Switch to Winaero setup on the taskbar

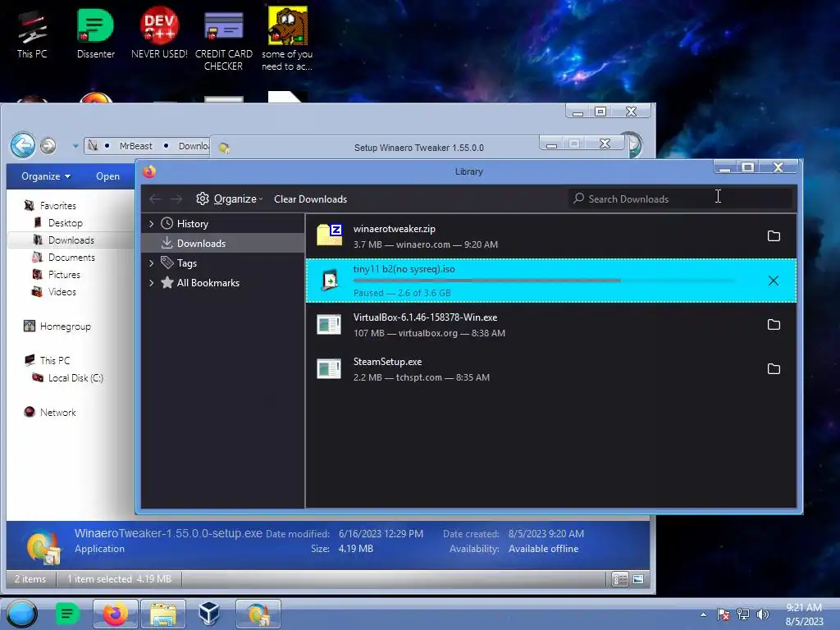(258, 614)
